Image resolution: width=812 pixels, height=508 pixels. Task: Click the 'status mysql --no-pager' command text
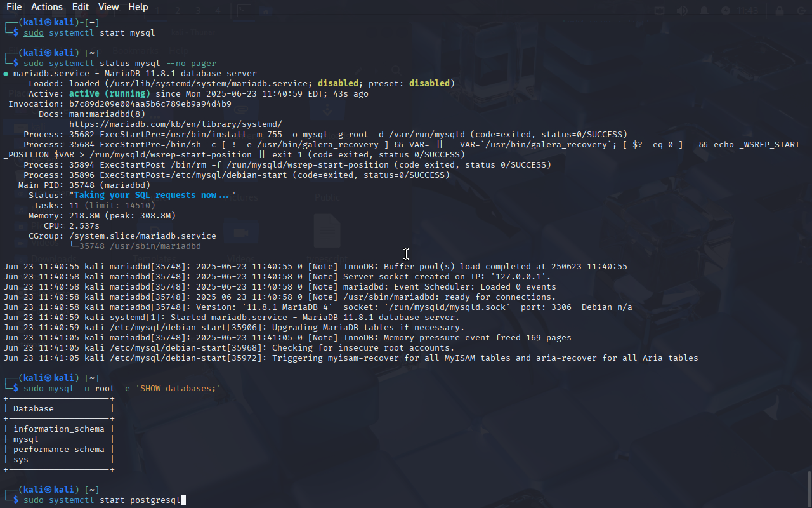pos(158,63)
